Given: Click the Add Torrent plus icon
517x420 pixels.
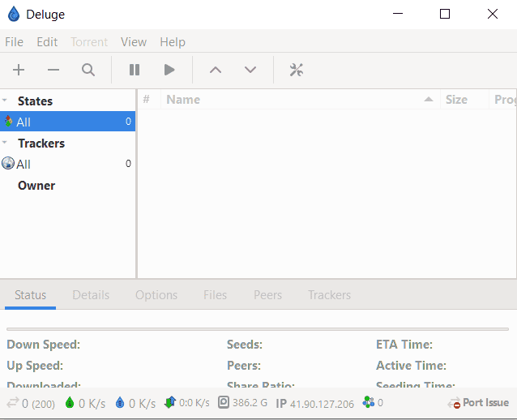Looking at the screenshot, I should [x=19, y=70].
